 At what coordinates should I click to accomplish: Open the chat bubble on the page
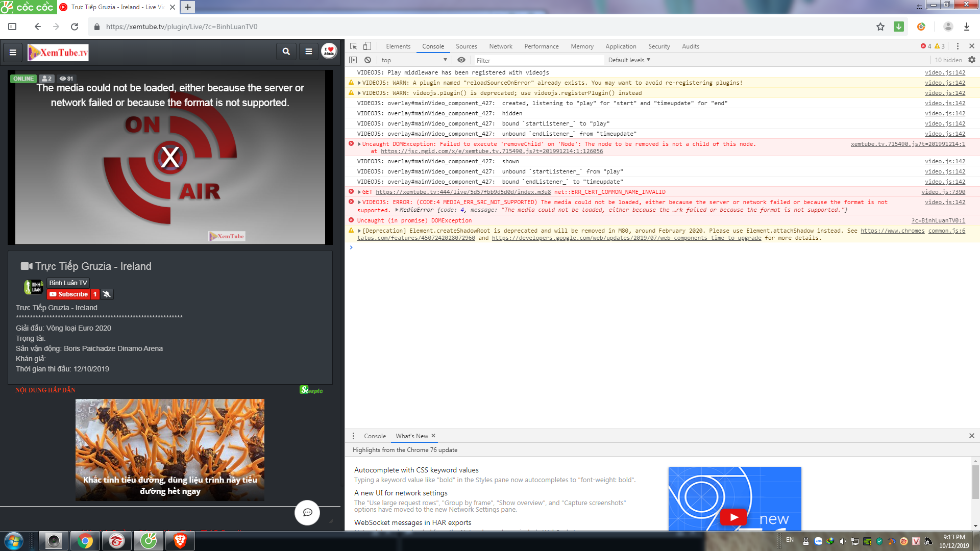tap(307, 513)
